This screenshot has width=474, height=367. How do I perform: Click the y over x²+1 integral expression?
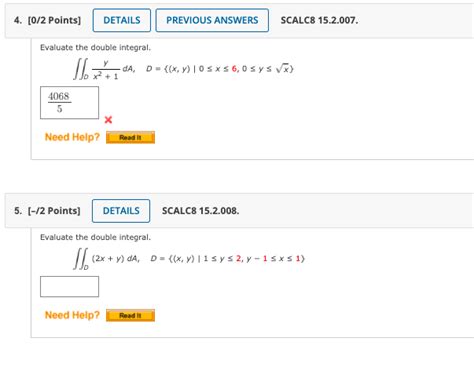tap(104, 69)
